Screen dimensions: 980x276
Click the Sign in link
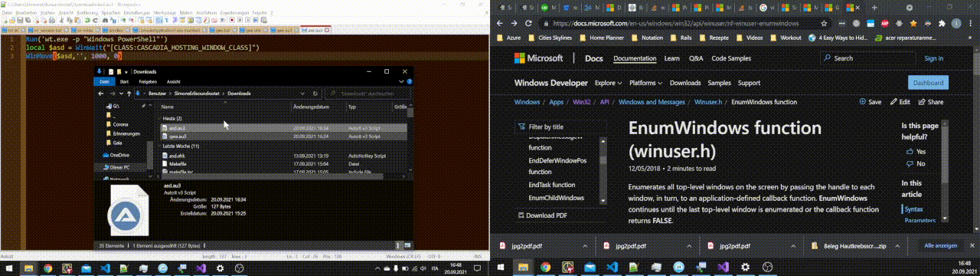(934, 58)
